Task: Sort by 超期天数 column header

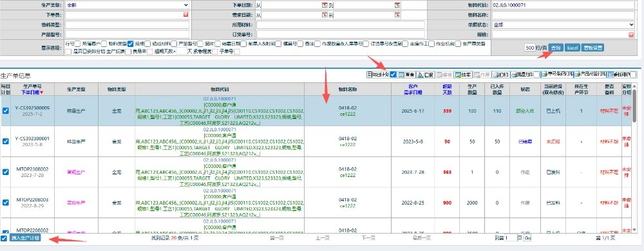Action: pos(447,89)
